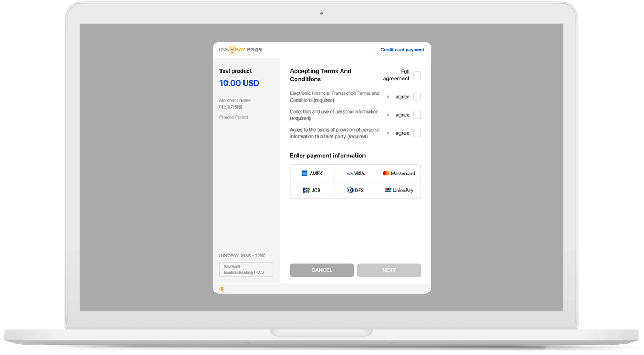Expand Electronic Financial Transaction Terms chevron
The image size is (644, 355).
(387, 97)
